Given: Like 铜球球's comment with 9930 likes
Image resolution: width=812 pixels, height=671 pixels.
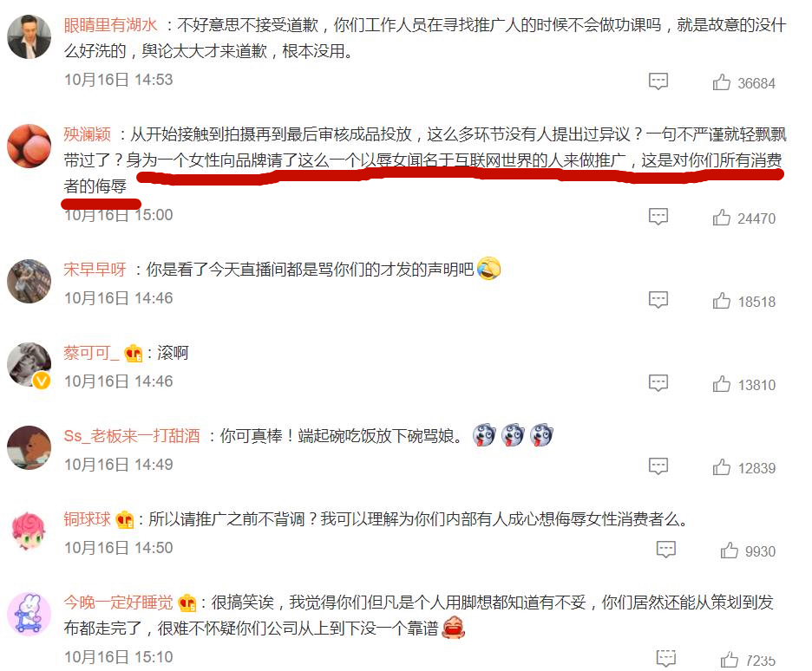Looking at the screenshot, I should tap(729, 550).
